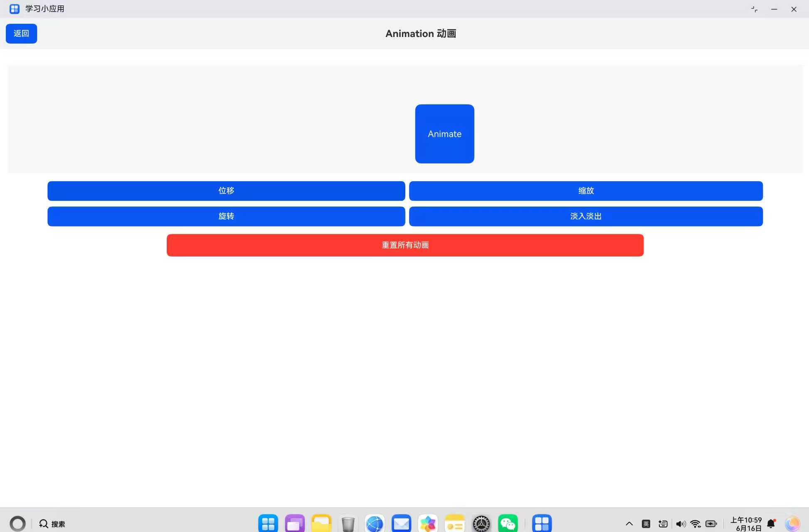Open taskbar 搜索 search
The image size is (809, 532).
pos(52,524)
